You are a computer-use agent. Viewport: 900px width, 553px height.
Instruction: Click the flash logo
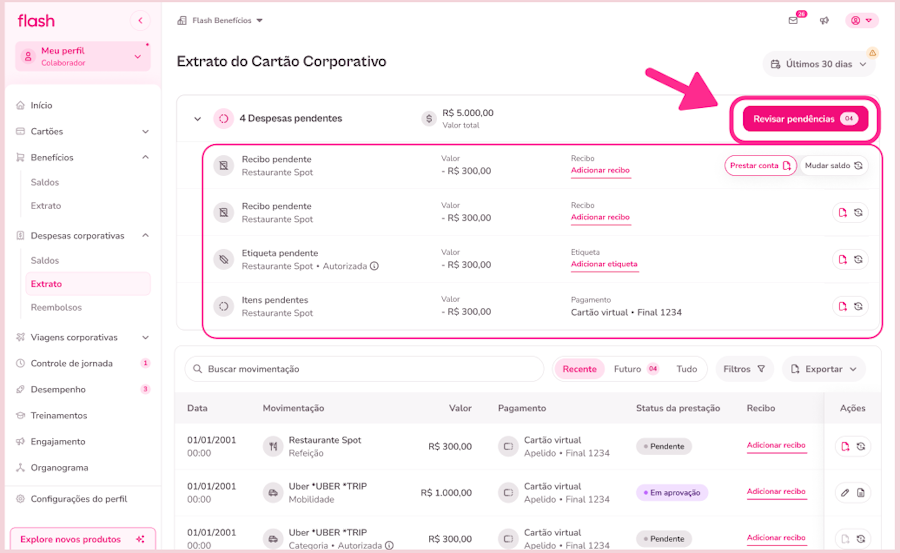point(36,21)
